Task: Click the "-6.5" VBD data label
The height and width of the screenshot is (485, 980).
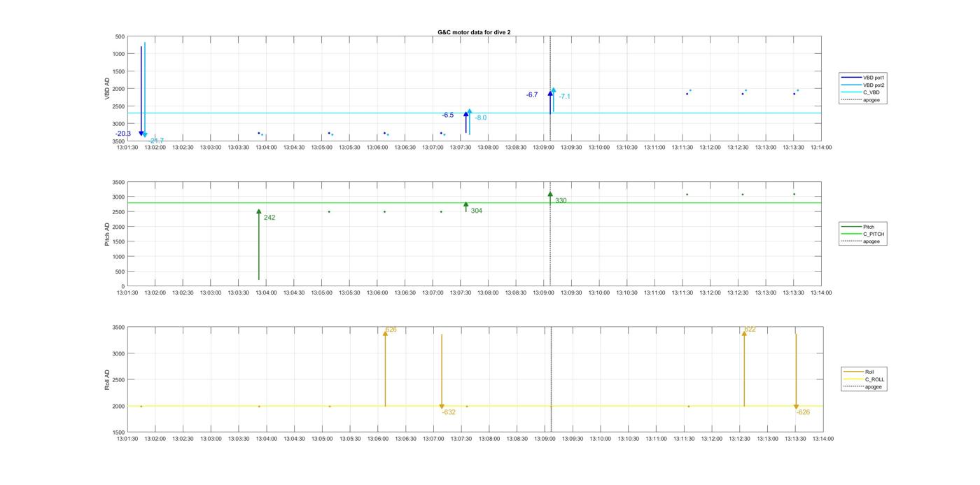Action: point(447,115)
